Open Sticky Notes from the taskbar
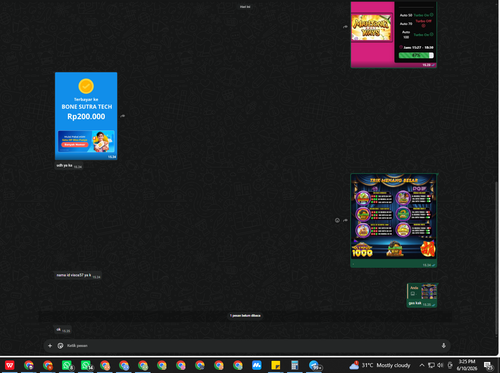 click(276, 365)
